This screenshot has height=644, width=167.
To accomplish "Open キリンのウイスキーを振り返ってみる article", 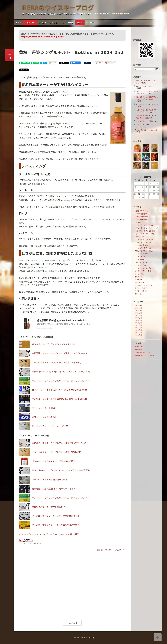I will [x=50, y=480].
